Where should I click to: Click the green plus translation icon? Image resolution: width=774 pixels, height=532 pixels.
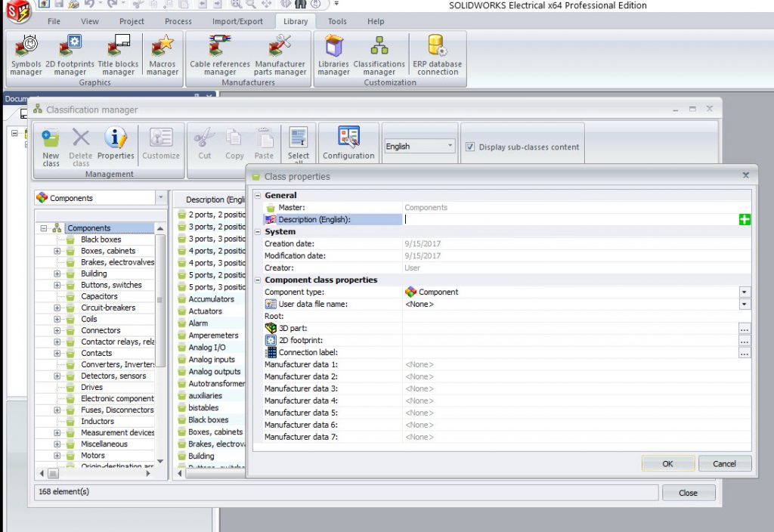pyautogui.click(x=745, y=220)
